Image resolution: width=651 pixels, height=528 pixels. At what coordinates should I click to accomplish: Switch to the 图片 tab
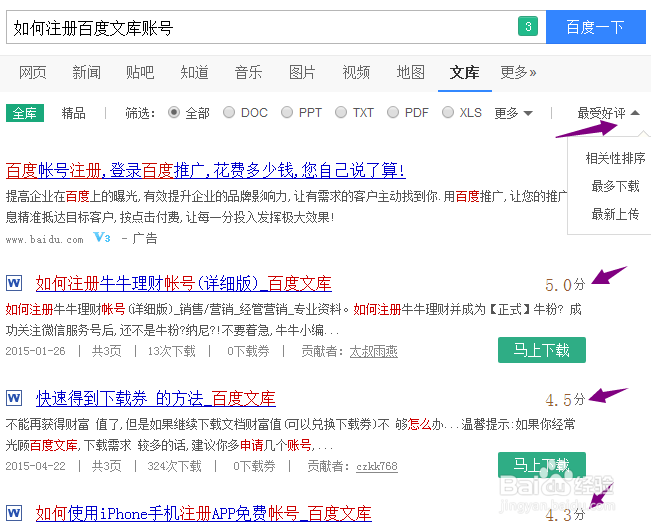(x=302, y=73)
